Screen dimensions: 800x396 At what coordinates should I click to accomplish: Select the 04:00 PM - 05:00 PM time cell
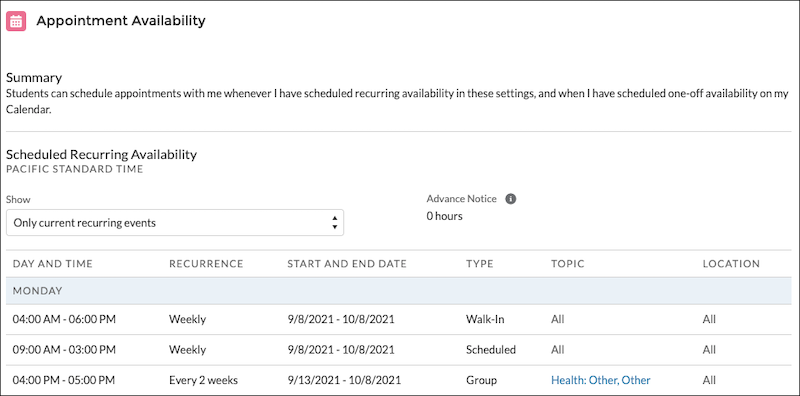(x=64, y=380)
